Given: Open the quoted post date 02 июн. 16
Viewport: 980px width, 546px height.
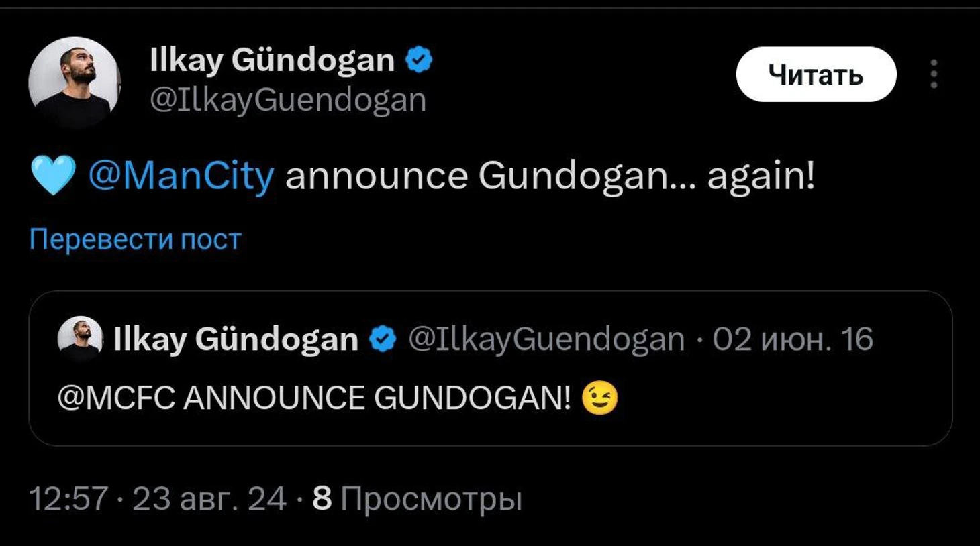Looking at the screenshot, I should coord(793,339).
